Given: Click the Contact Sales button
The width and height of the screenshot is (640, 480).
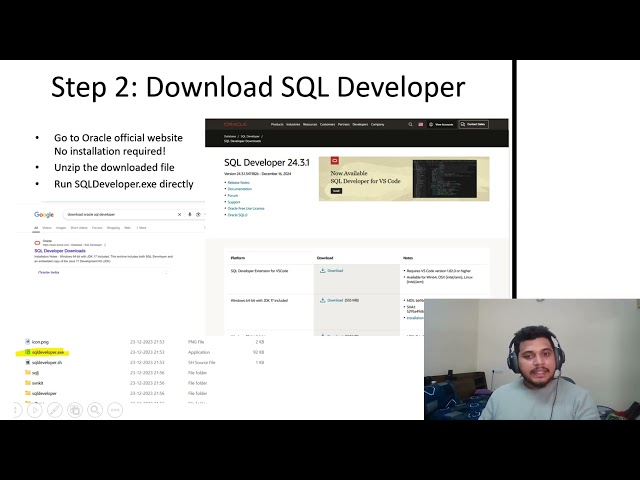Looking at the screenshot, I should coord(473,124).
